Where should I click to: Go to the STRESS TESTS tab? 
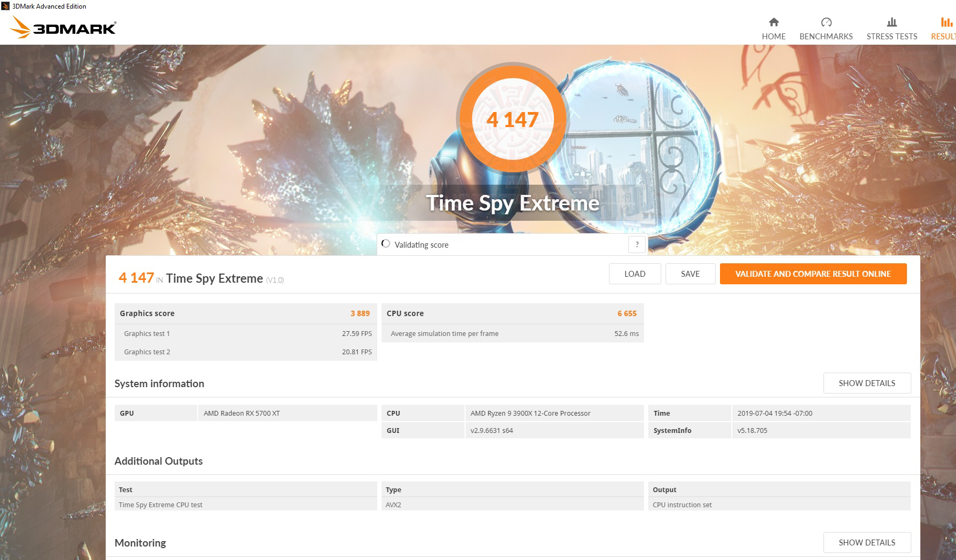[x=891, y=36]
